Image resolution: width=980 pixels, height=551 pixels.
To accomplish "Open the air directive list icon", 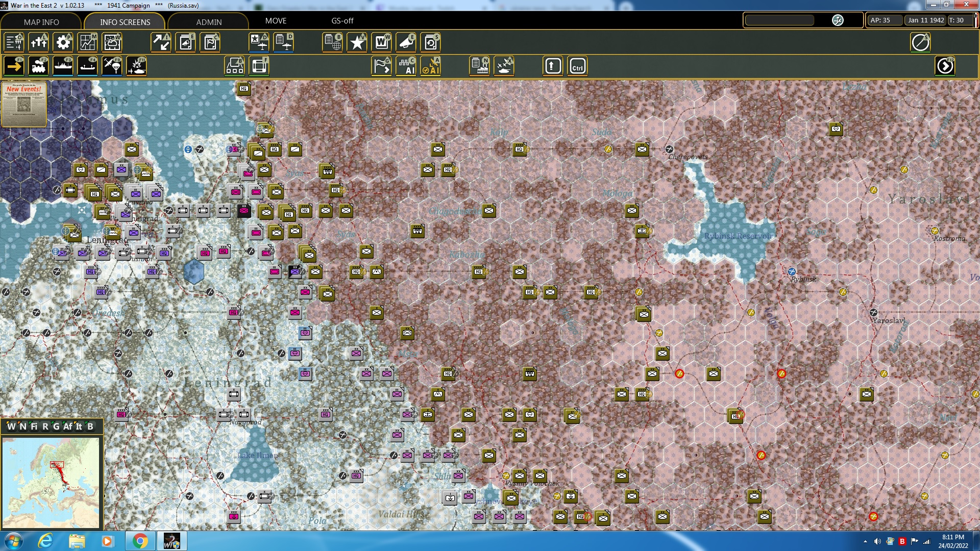I will [x=283, y=42].
